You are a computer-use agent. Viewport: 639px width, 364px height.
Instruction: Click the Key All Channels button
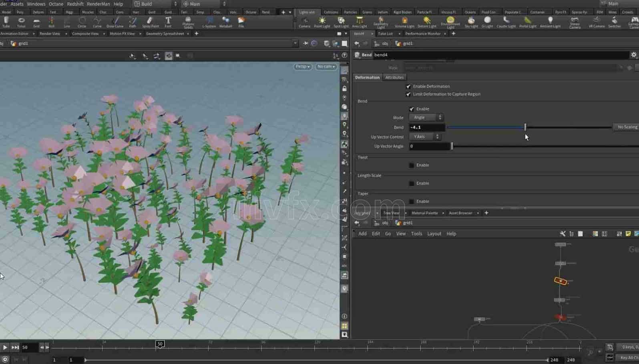[x=629, y=358]
